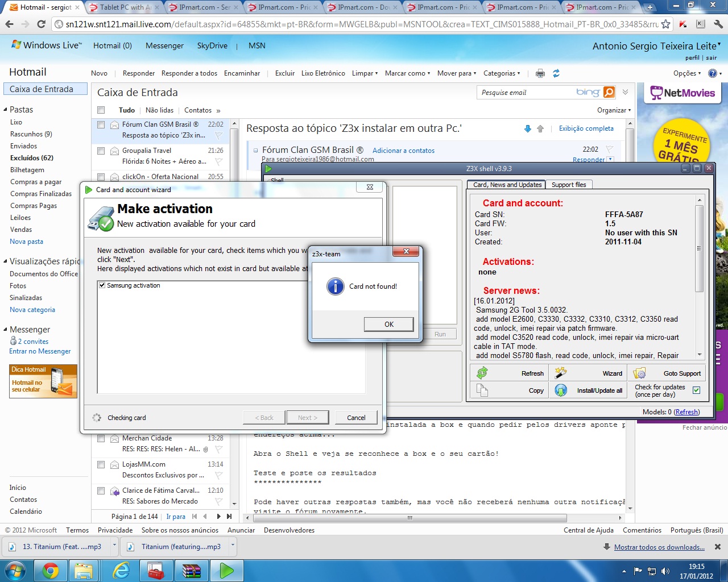Check the Groupalia Travel email checkbox
The height and width of the screenshot is (582, 728).
tap(101, 151)
